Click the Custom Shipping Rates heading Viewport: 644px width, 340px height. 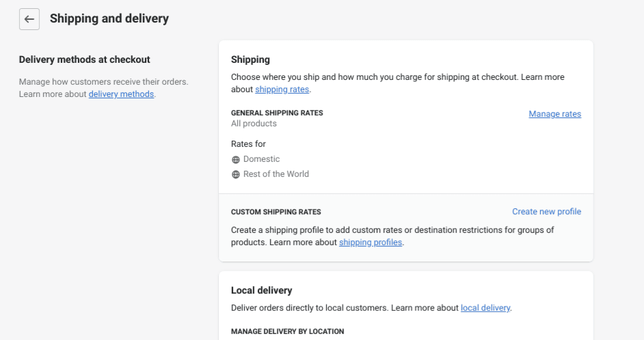(x=276, y=212)
